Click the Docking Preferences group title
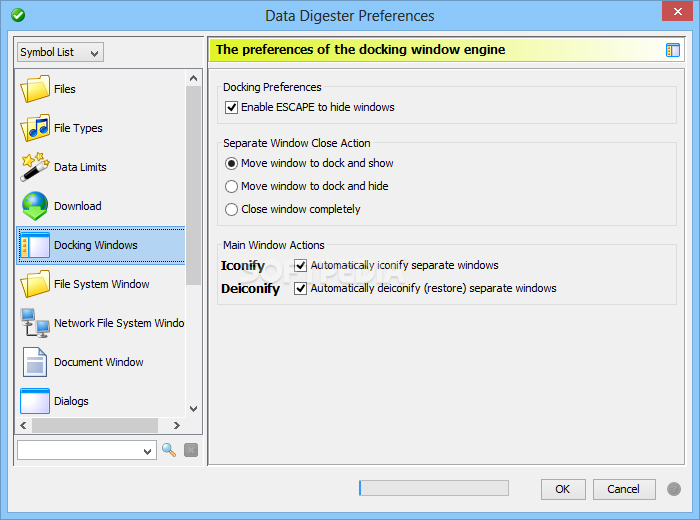This screenshot has width=700, height=520. pos(272,87)
